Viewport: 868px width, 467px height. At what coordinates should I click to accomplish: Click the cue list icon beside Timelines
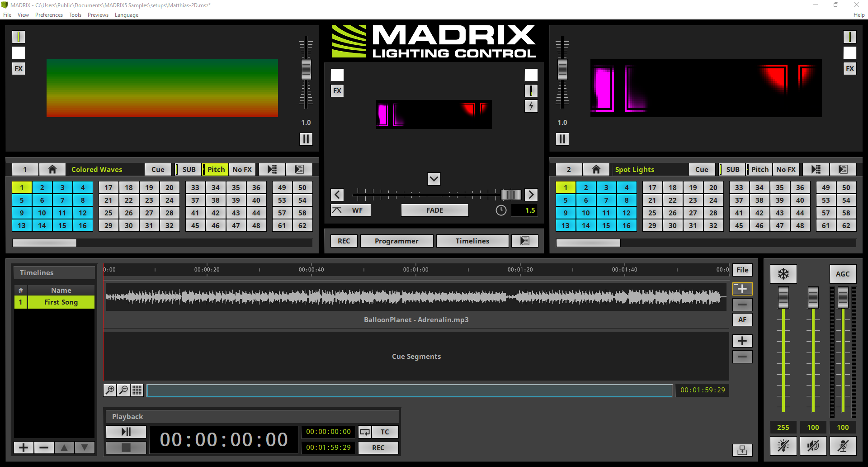pos(524,241)
